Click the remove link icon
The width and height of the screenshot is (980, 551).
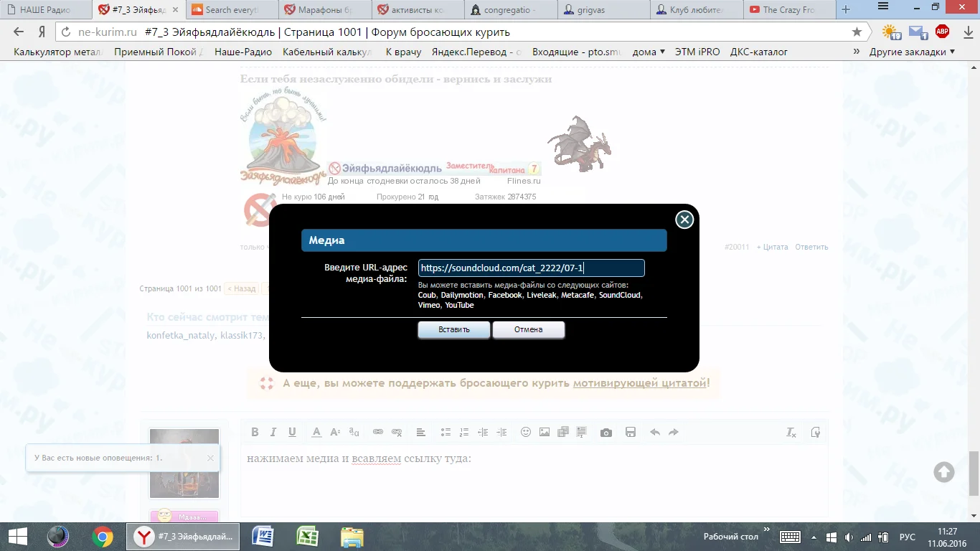(x=397, y=432)
